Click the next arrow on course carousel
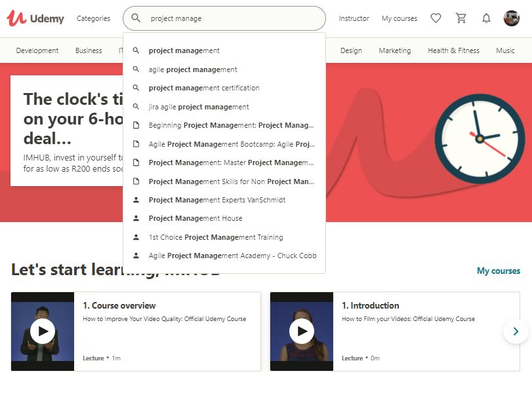This screenshot has height=399, width=532. [x=516, y=332]
